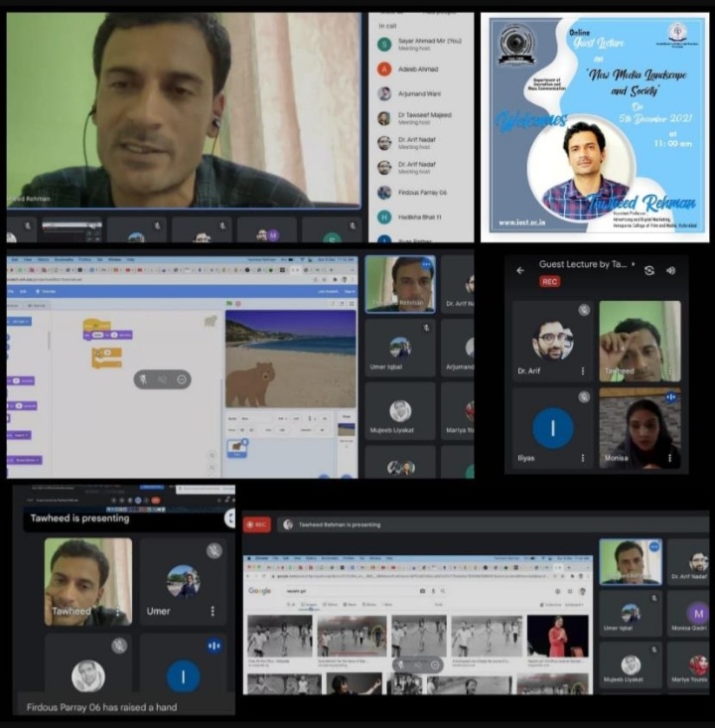Click the muted mic icon on Dr. Arif's tile
This screenshot has height=728, width=715.
584,311
